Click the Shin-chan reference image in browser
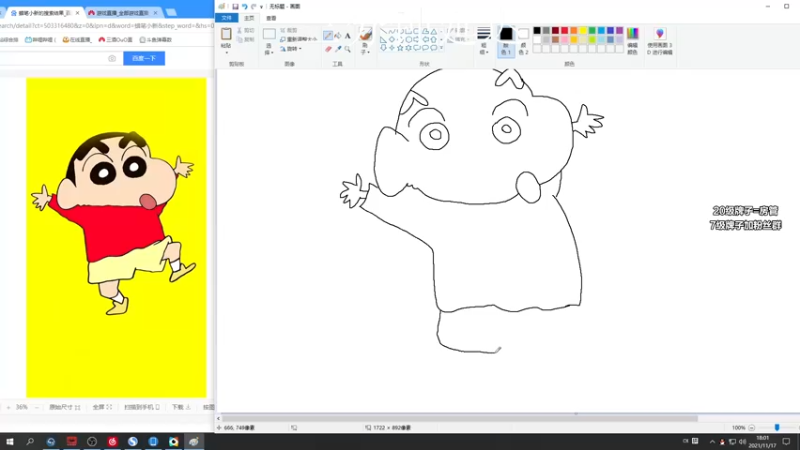The image size is (800, 450). pyautogui.click(x=116, y=237)
